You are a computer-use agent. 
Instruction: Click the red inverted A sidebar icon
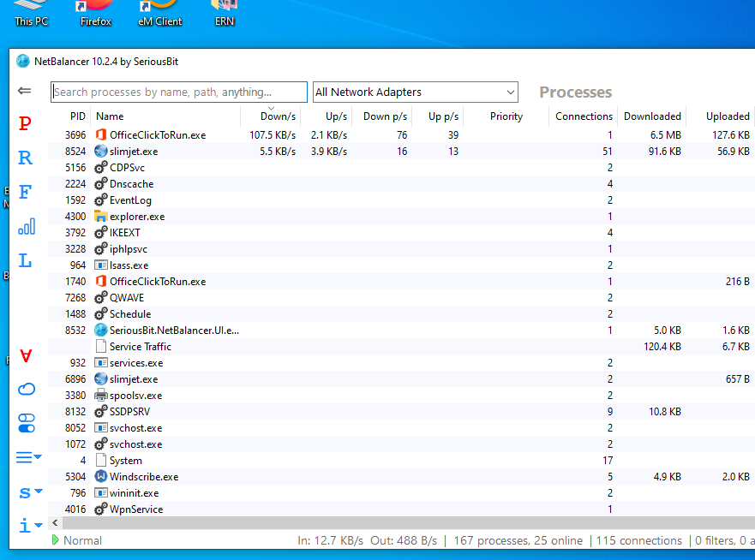pos(26,355)
